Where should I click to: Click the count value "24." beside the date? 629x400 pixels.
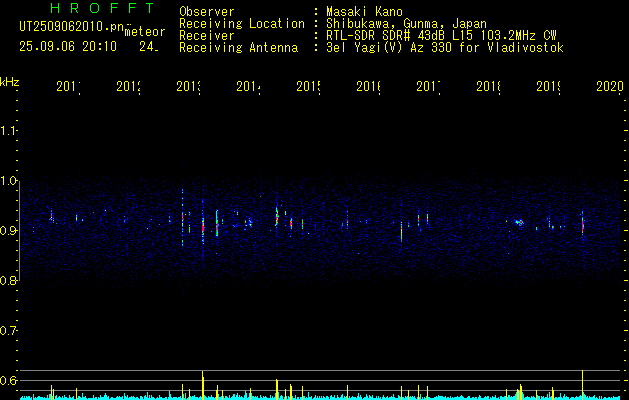click(149, 47)
